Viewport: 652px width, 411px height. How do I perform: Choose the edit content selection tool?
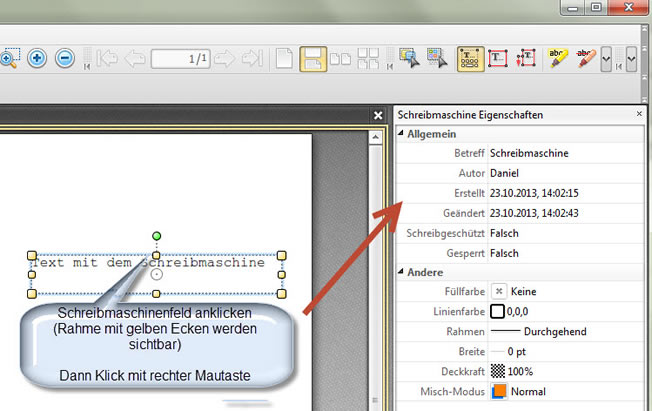tap(437, 58)
